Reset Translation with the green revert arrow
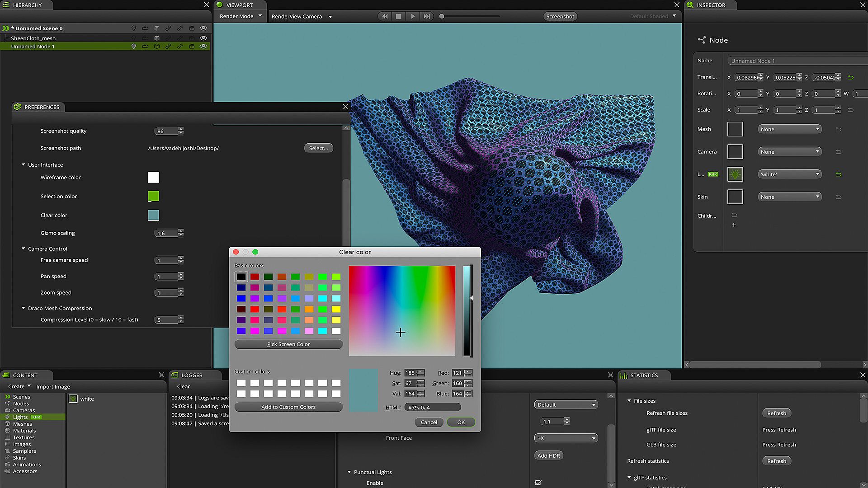 click(850, 78)
